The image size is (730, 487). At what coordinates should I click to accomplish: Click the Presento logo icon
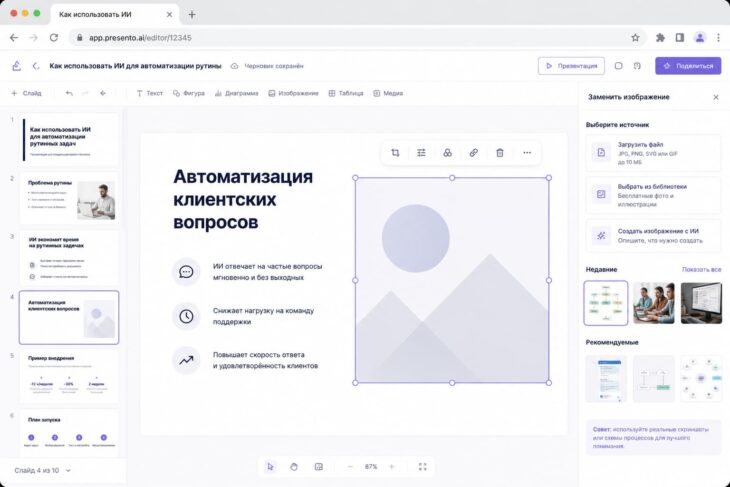[17, 66]
